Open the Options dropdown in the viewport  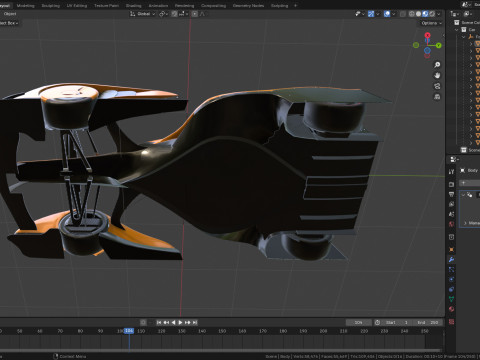point(431,23)
